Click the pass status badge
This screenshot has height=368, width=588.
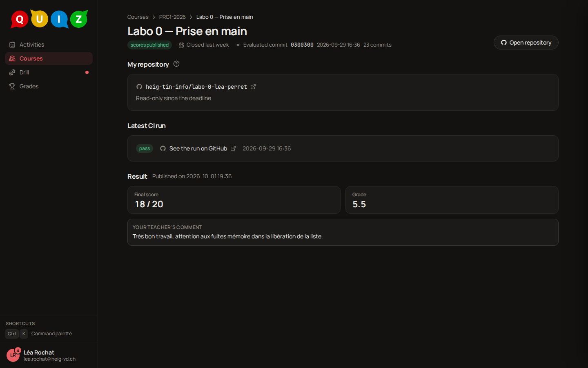tap(145, 148)
